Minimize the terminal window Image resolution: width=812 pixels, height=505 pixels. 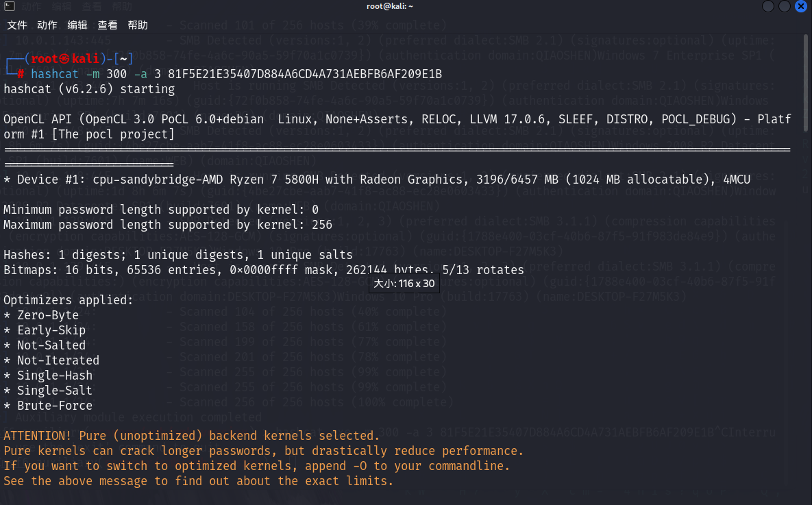coord(768,6)
